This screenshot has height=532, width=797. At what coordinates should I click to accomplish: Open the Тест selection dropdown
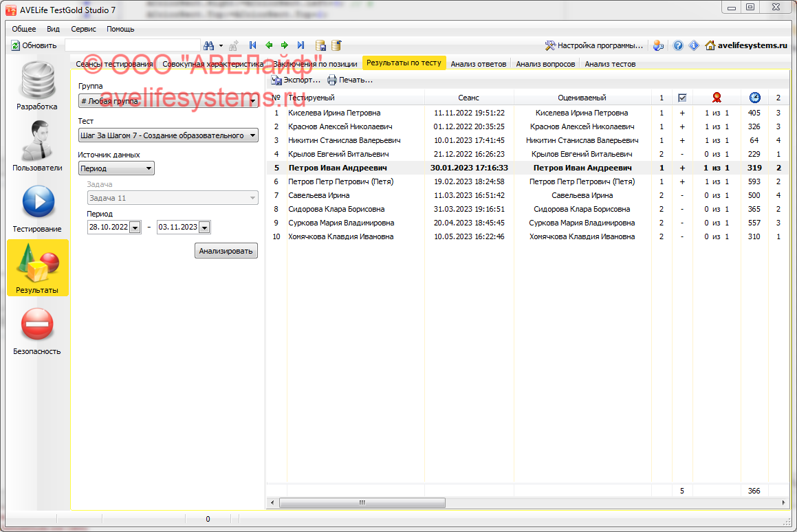(x=252, y=136)
